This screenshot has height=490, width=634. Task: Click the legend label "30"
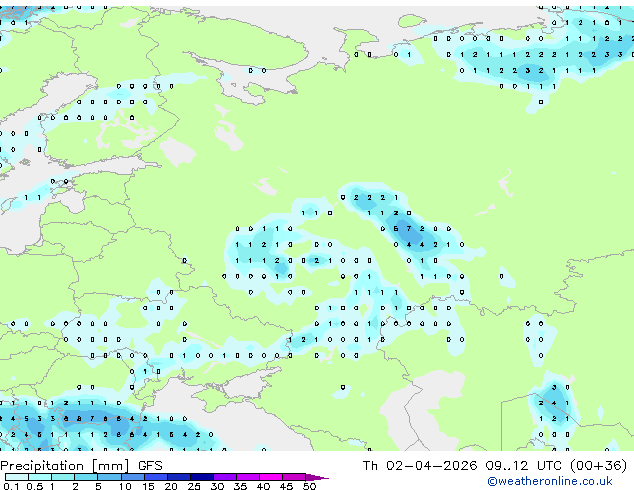pos(218,486)
